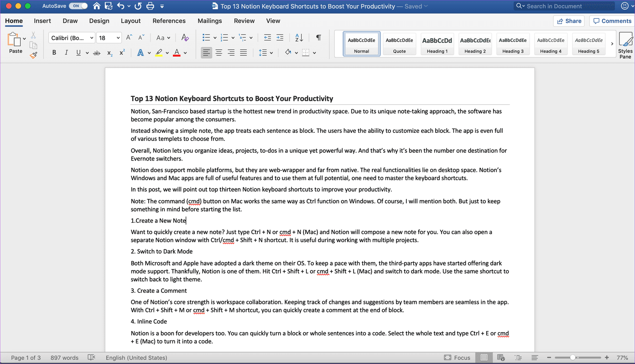Show paragraph marks with pilcrow icon
Screen dimensions: 635x364
pos(318,38)
